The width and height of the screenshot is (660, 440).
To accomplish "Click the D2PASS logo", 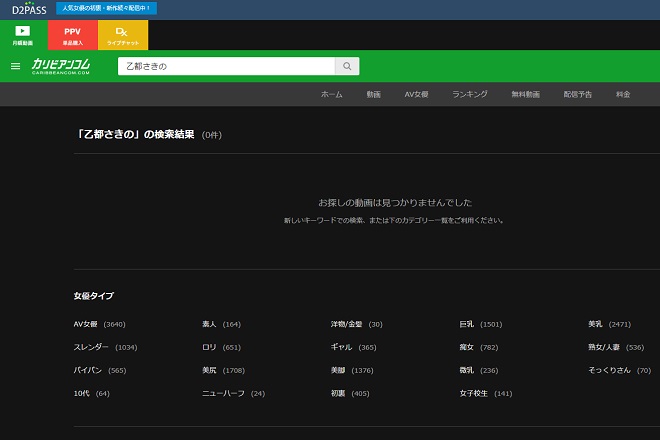I will click(x=29, y=9).
